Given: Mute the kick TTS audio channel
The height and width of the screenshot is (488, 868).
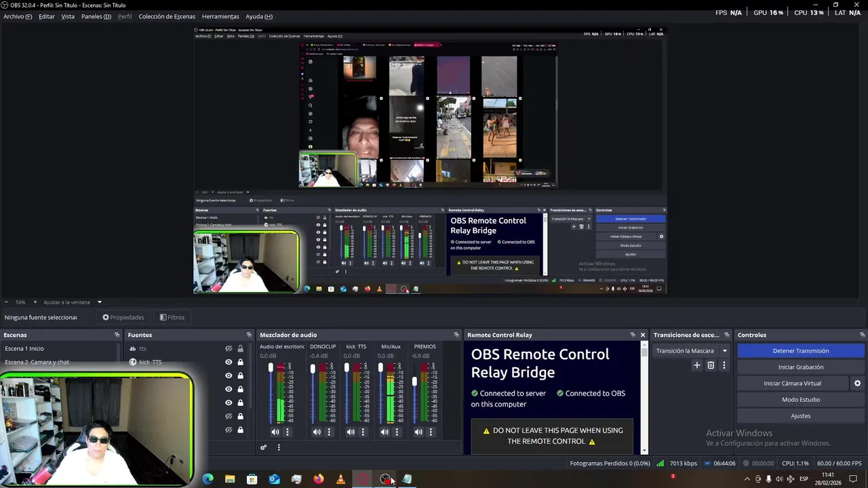Looking at the screenshot, I should click(x=351, y=432).
